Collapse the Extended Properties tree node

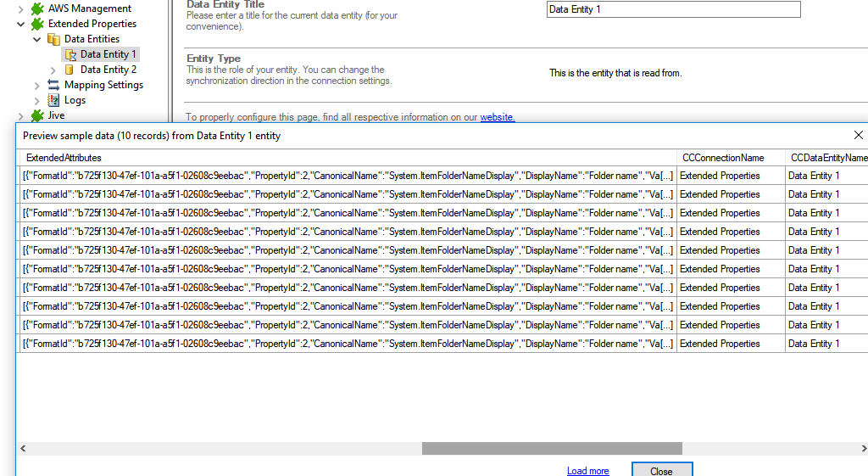click(21, 24)
